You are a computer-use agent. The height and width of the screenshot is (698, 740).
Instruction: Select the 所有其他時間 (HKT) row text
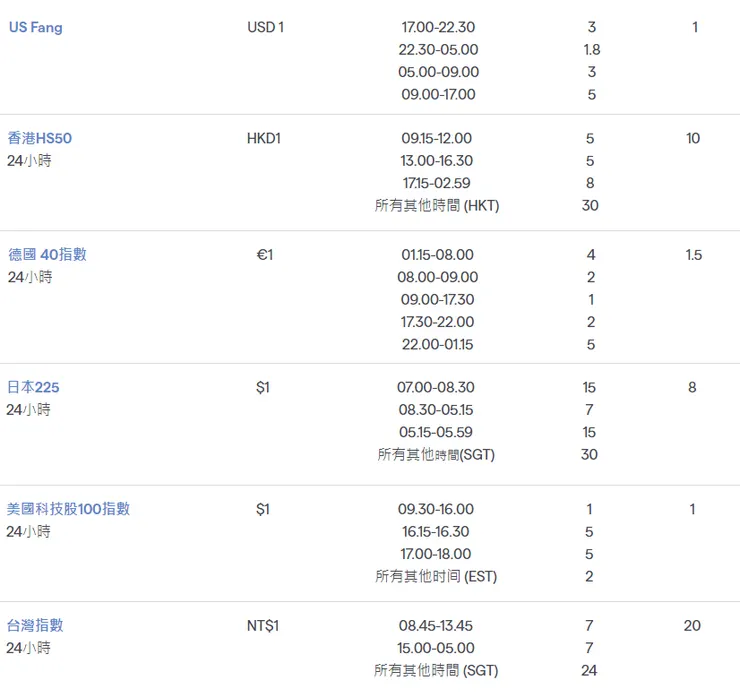437,205
